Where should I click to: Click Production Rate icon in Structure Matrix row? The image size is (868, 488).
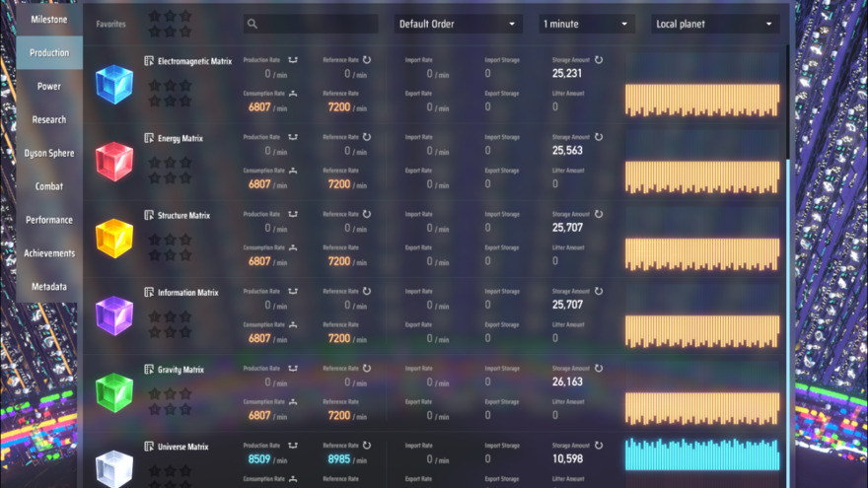coord(293,214)
